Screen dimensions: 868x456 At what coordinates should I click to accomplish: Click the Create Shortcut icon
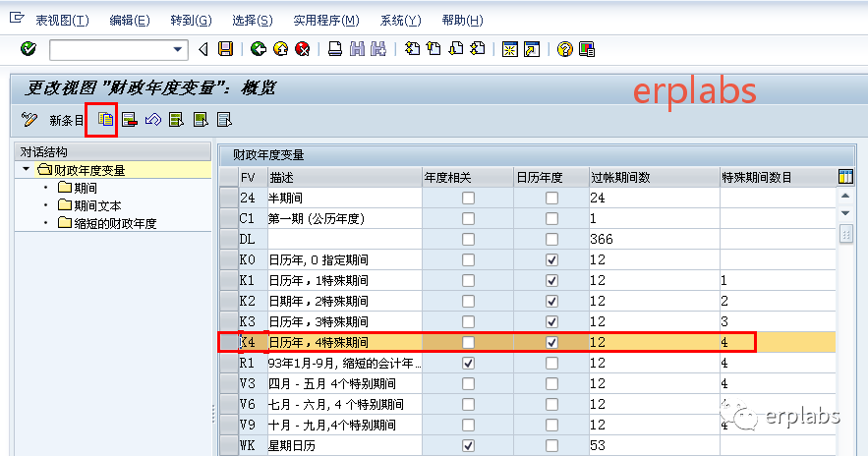point(532,49)
